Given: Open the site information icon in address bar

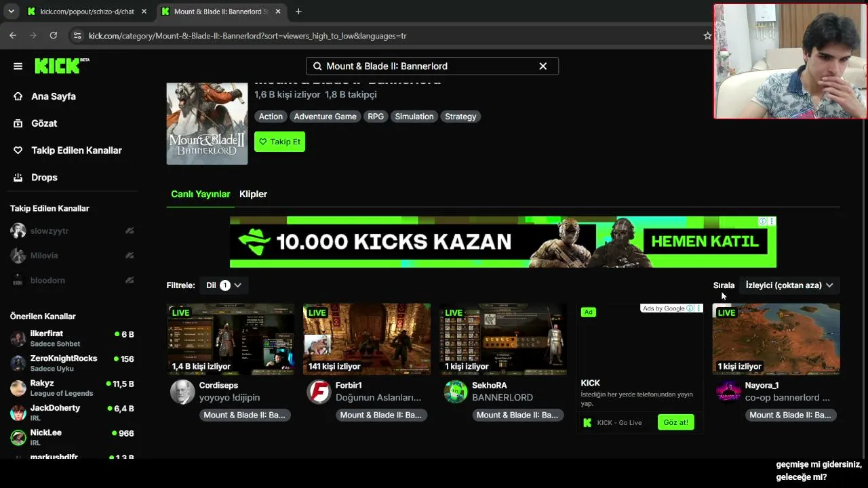Looking at the screenshot, I should [x=77, y=35].
